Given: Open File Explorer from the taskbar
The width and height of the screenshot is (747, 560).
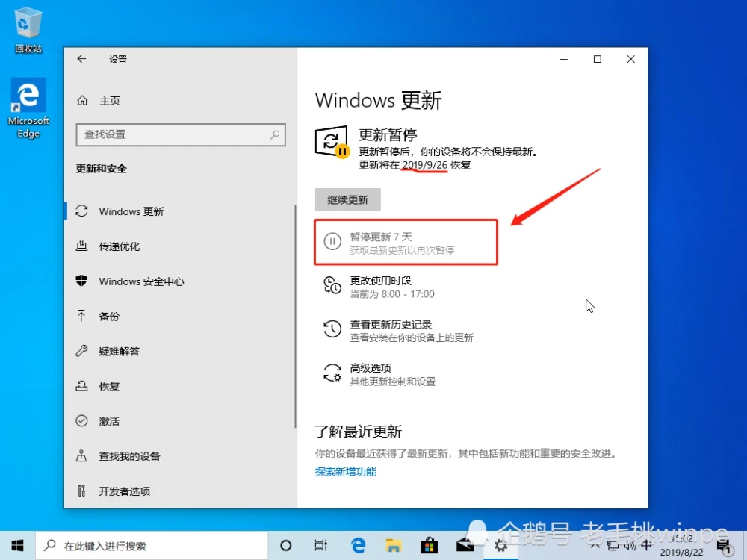Looking at the screenshot, I should click(394, 546).
